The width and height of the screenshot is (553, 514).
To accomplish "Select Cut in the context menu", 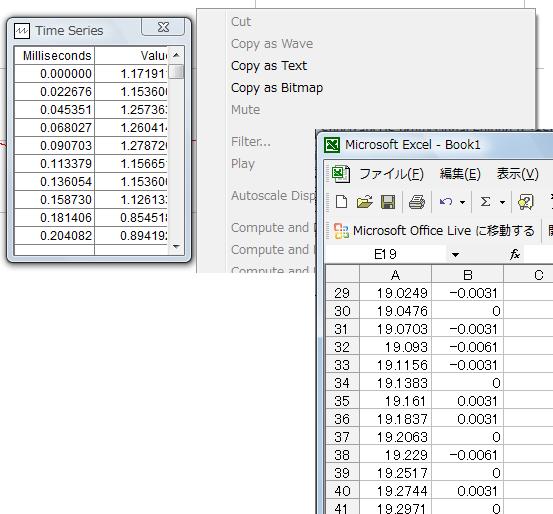I will click(x=241, y=22).
